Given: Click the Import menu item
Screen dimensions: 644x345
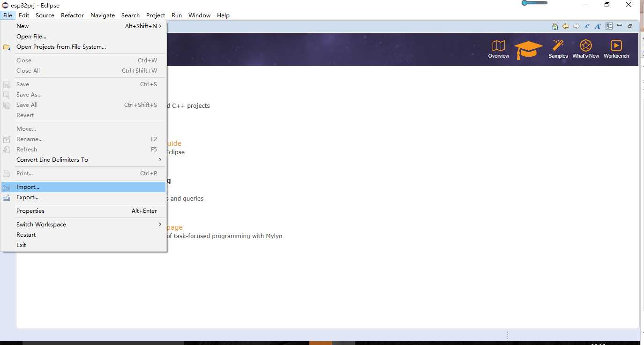Looking at the screenshot, I should (83, 187).
